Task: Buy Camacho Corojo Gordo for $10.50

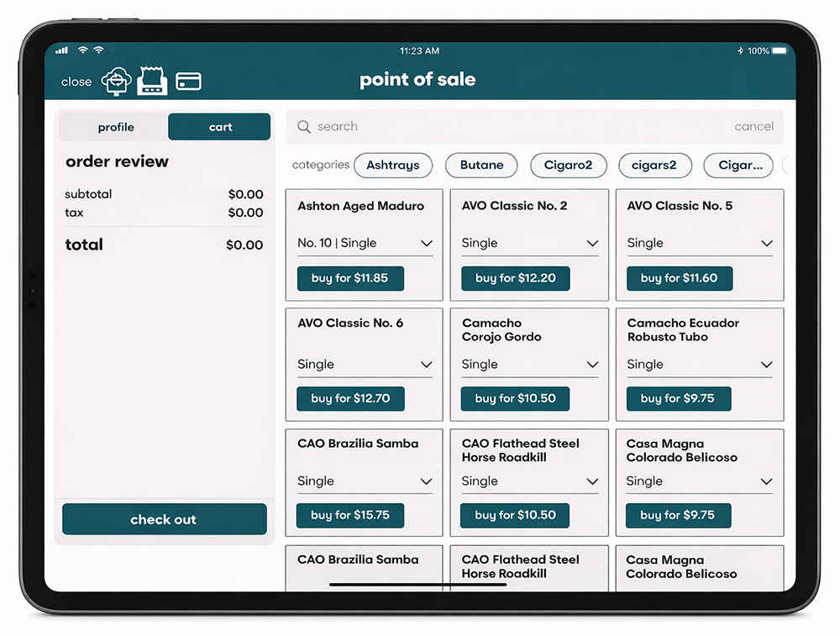Action: tap(515, 398)
